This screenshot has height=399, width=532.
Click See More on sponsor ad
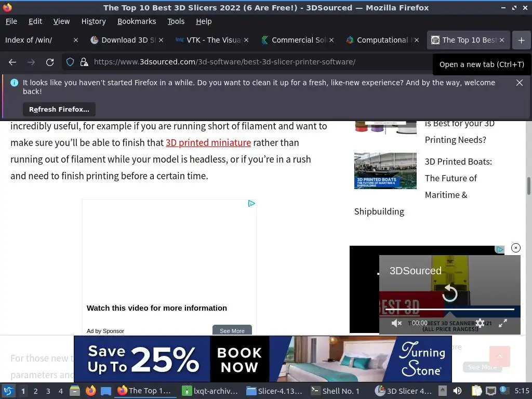[232, 330]
